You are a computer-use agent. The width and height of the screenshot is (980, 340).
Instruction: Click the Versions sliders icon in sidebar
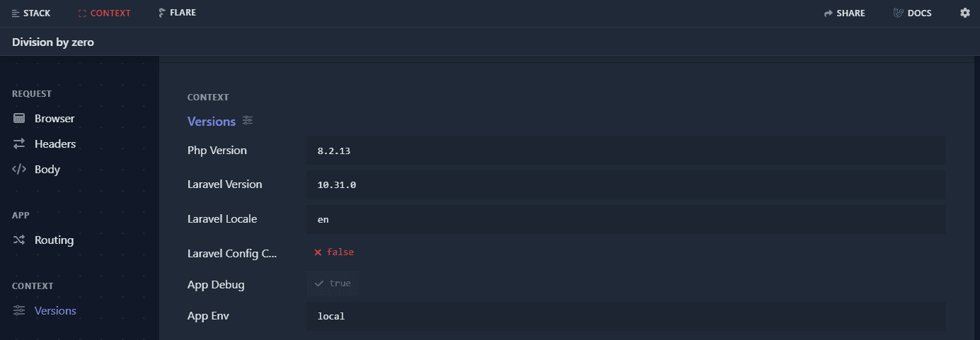[x=19, y=311]
